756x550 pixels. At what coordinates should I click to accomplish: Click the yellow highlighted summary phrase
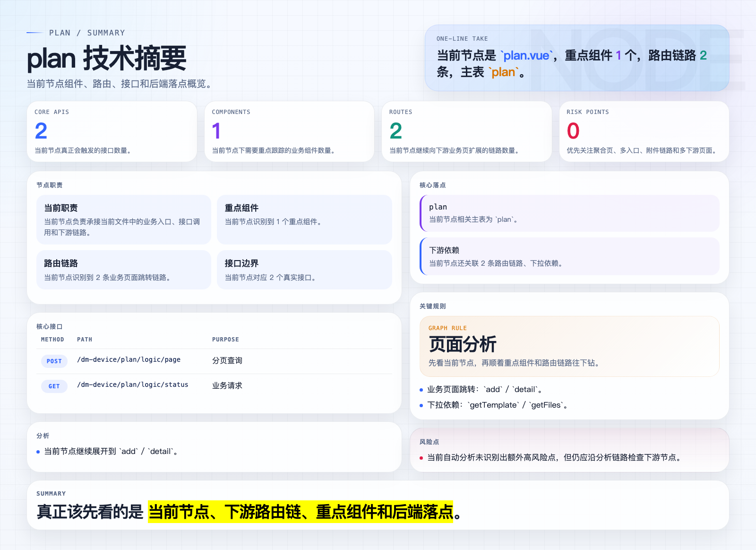pos(301,512)
